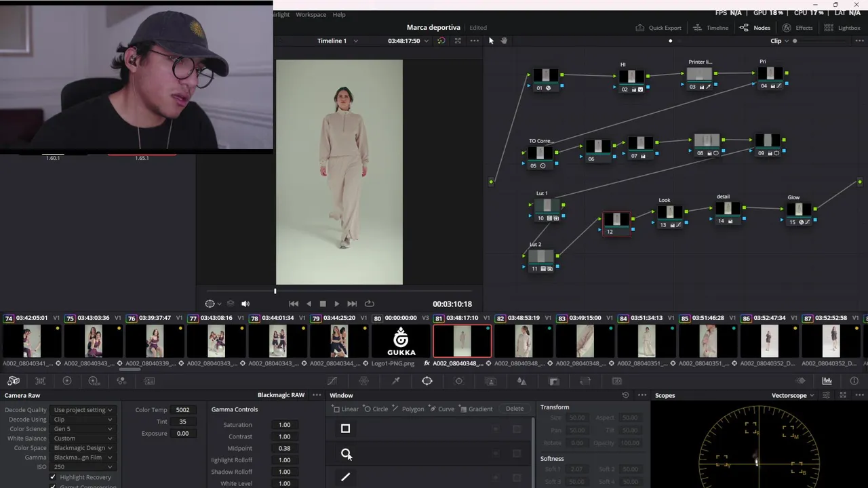Viewport: 868px width, 488px height.
Task: Open scope settings icon in Scopes header
Action: [827, 395]
